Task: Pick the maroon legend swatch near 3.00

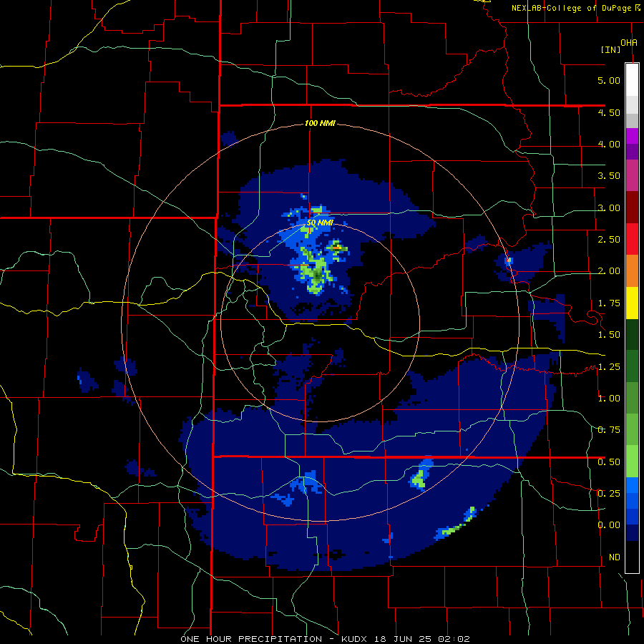Action: point(632,208)
